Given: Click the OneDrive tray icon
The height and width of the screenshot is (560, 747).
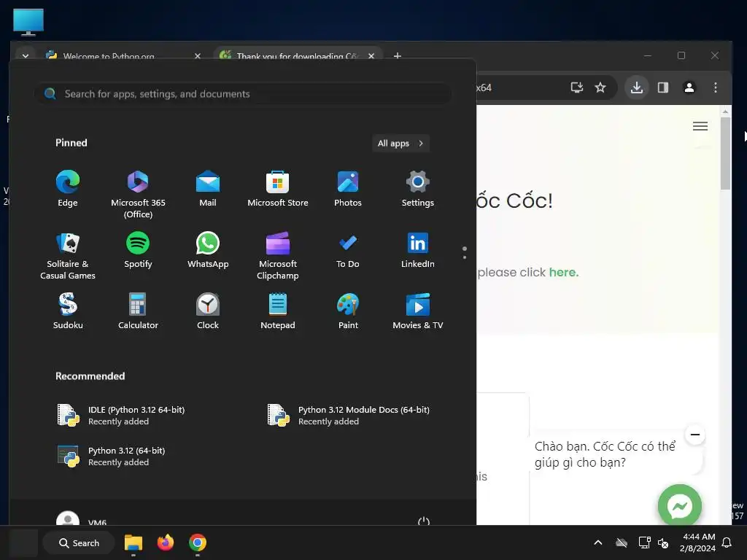Looking at the screenshot, I should tap(622, 542).
